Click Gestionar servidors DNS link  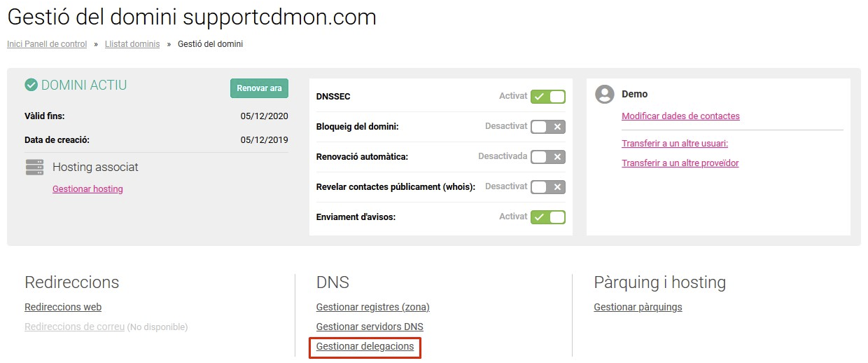pyautogui.click(x=370, y=327)
